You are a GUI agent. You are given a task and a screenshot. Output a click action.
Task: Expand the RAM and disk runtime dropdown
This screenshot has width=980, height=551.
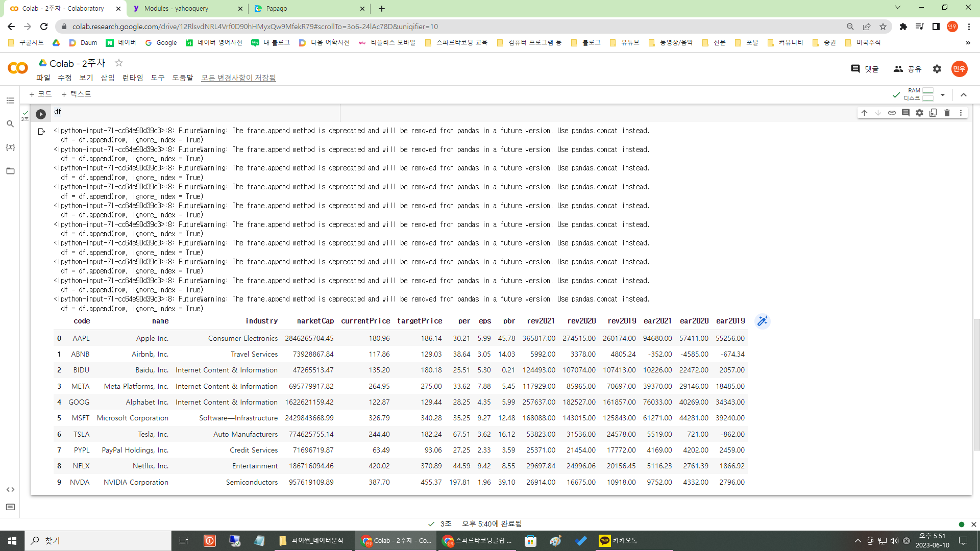pos(943,95)
